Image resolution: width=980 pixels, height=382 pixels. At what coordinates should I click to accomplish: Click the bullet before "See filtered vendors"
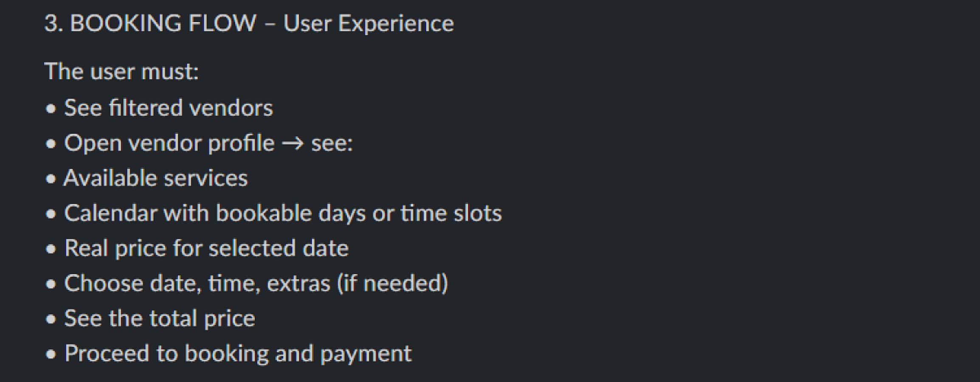point(51,109)
